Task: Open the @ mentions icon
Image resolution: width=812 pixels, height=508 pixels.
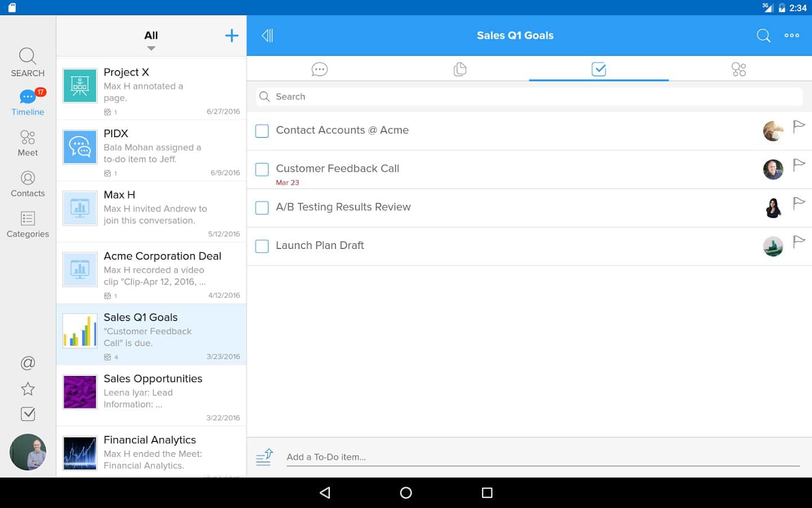Action: coord(28,363)
